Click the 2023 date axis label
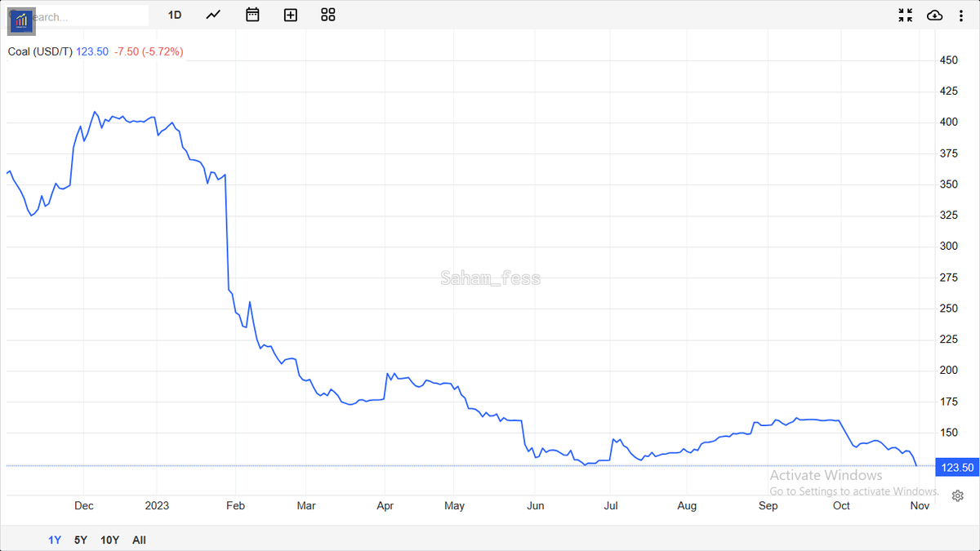This screenshot has width=980, height=551. point(157,506)
